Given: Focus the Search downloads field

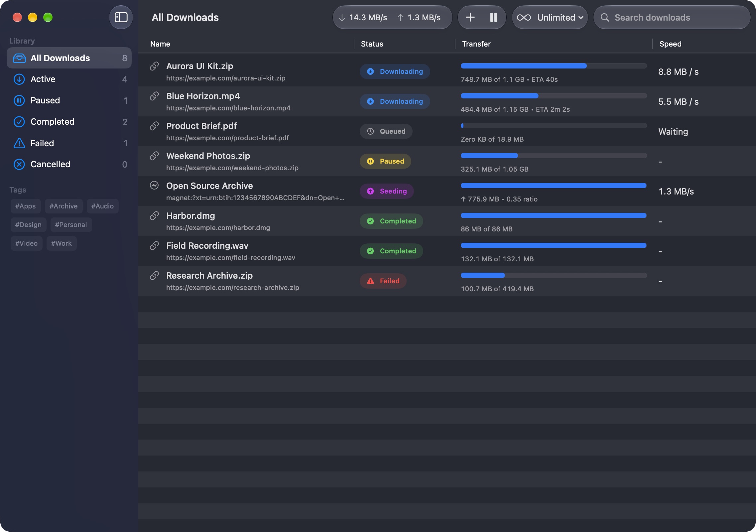Looking at the screenshot, I should [672, 17].
